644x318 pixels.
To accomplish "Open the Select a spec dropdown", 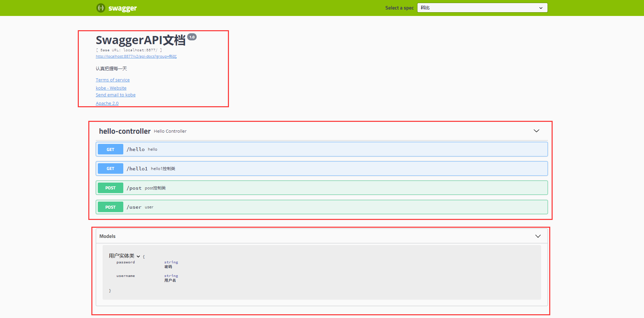I will 482,7.
